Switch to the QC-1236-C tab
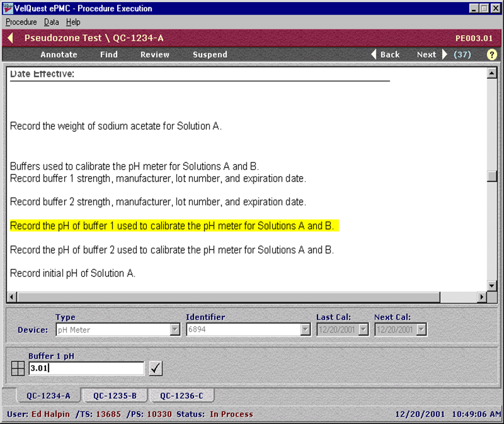This screenshot has height=424, width=504. 181,395
